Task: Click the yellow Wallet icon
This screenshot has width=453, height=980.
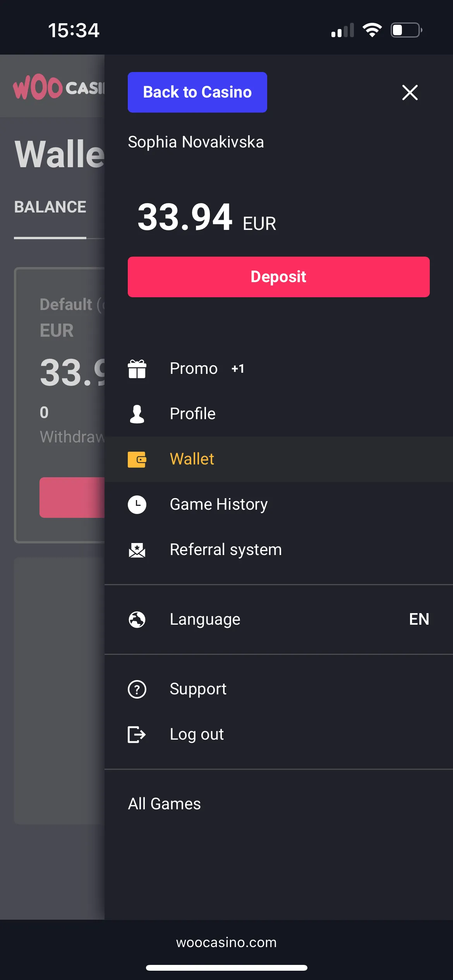Action: point(137,459)
